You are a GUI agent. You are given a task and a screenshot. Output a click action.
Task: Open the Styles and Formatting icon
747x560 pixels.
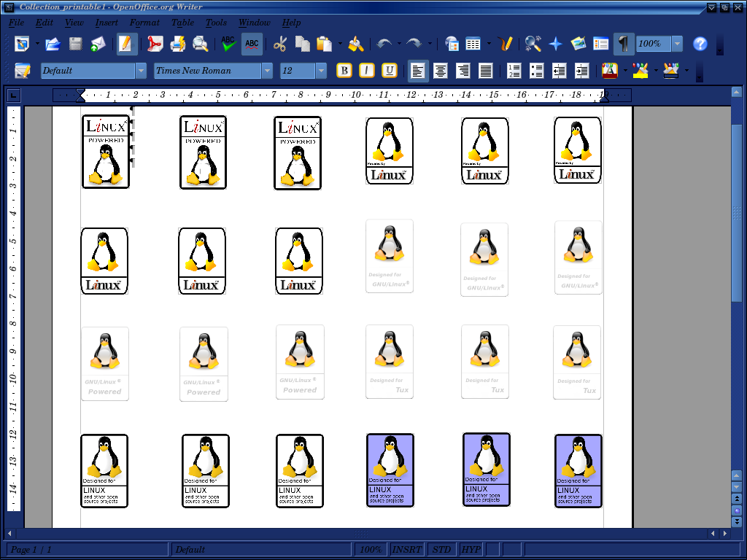pos(23,71)
